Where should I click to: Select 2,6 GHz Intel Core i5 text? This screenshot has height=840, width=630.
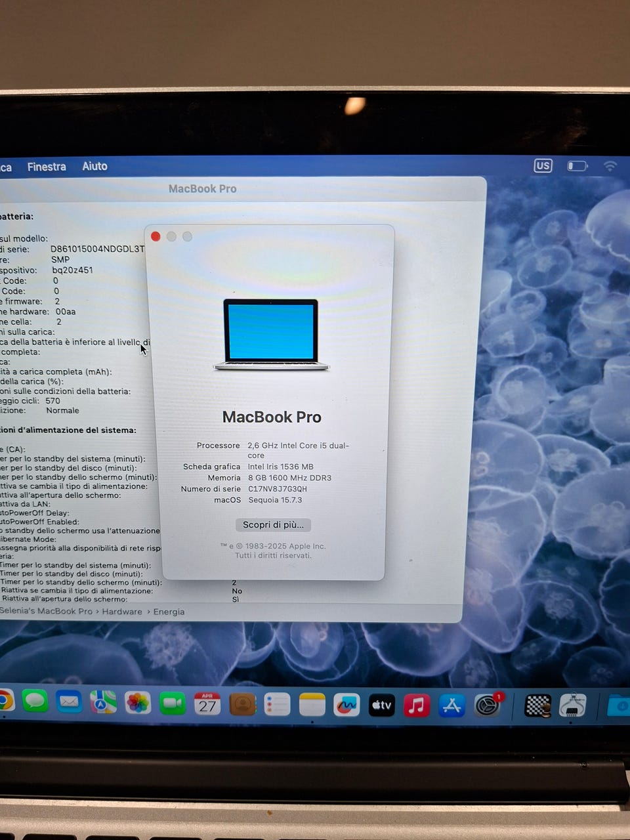pos(299,450)
